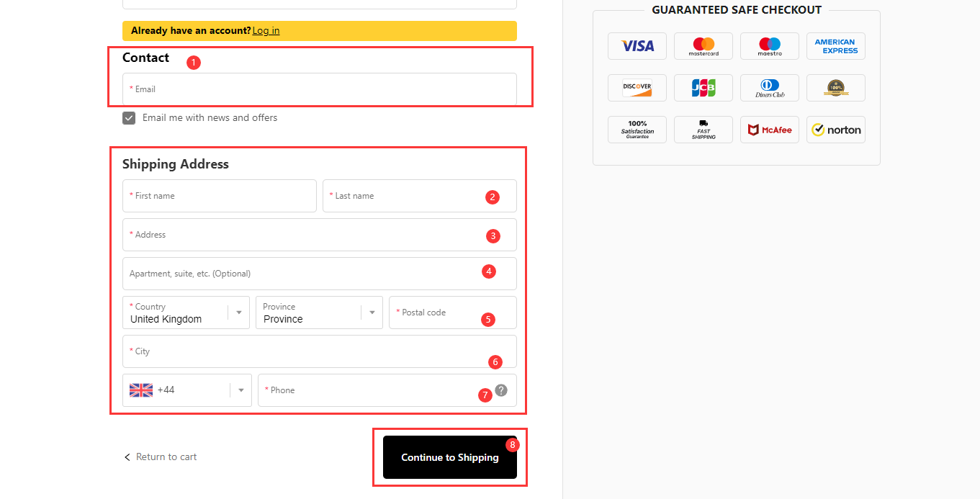Click the McAfee security badge
Image resolution: width=980 pixels, height=499 pixels.
(769, 130)
